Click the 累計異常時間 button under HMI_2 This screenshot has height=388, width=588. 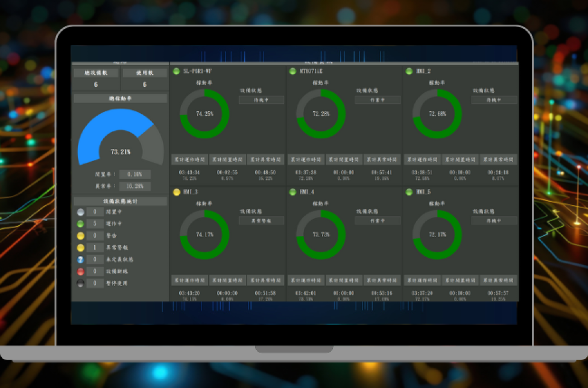coord(498,160)
